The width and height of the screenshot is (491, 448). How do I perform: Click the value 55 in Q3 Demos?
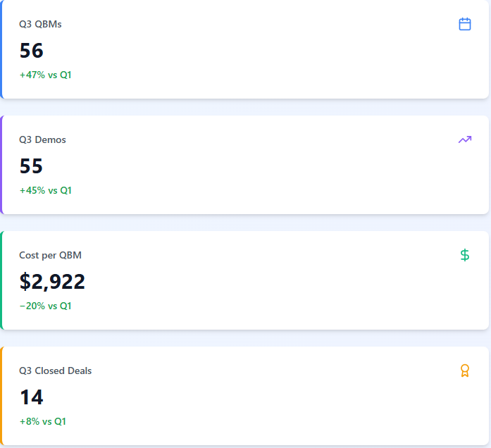point(31,166)
